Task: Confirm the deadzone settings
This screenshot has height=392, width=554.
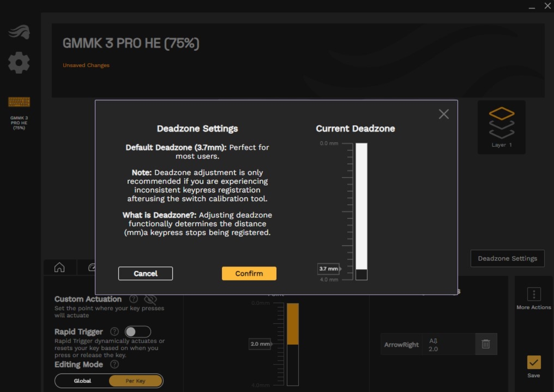Action: 249,274
